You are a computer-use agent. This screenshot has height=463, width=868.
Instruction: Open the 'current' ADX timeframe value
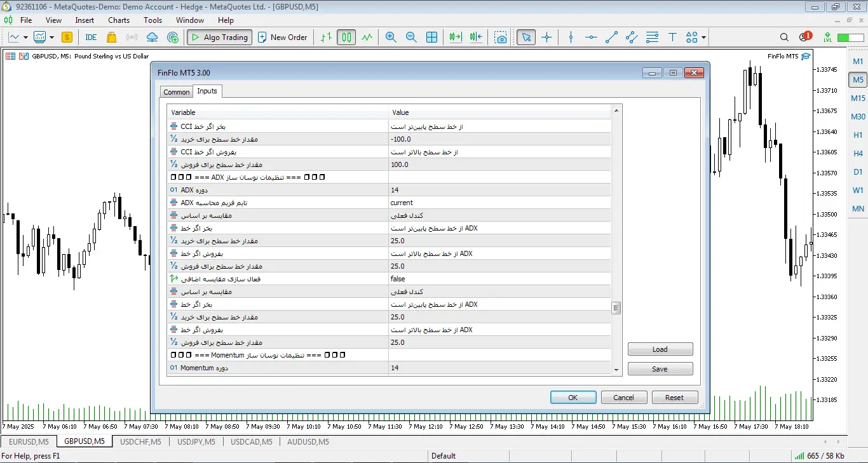click(x=499, y=203)
